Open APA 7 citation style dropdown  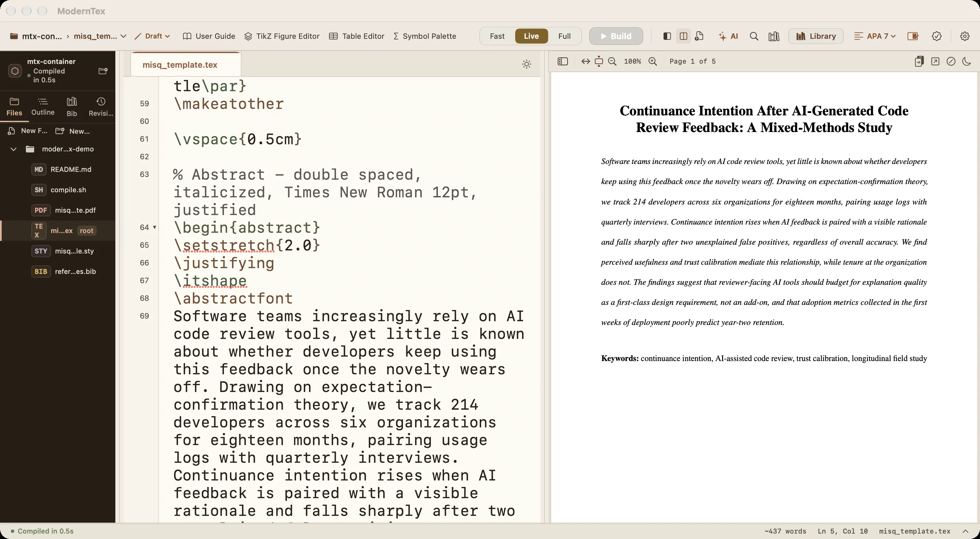875,36
